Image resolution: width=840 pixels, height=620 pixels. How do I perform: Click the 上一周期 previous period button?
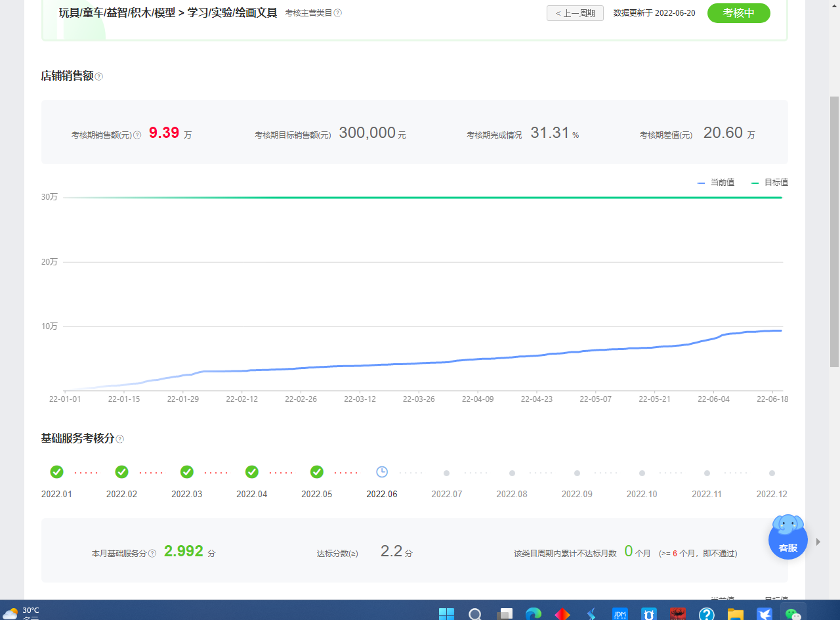pos(575,13)
